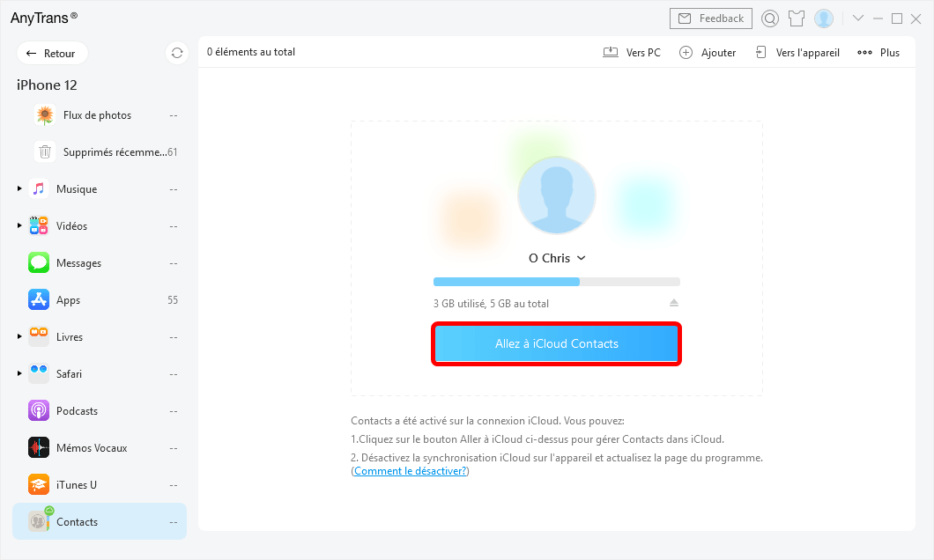
Task: Expand the Livres category arrow
Action: [19, 336]
